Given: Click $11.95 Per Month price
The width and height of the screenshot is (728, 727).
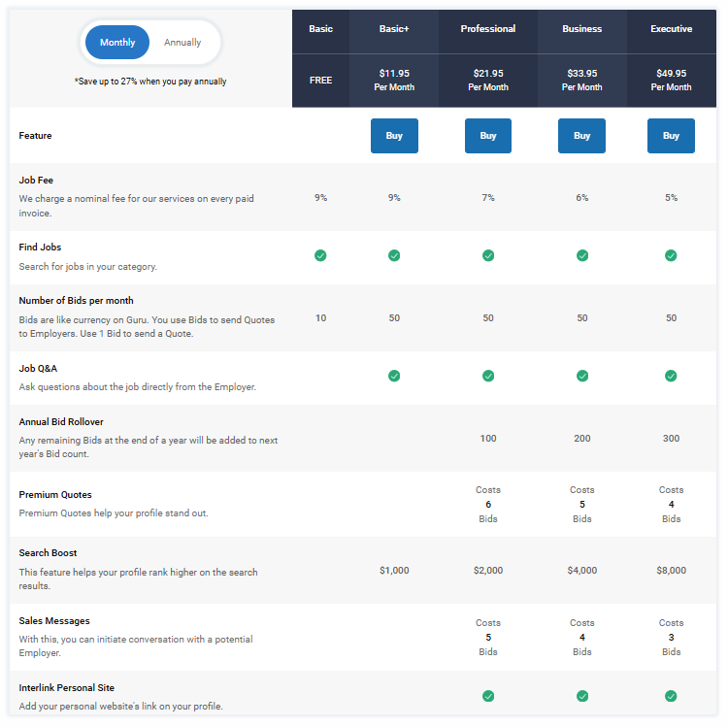Looking at the screenshot, I should tap(394, 80).
